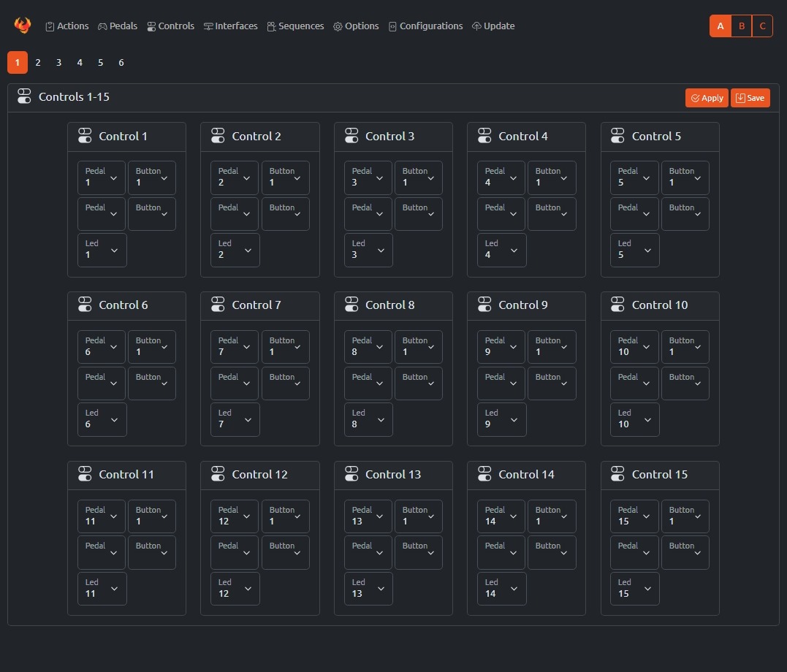The height and width of the screenshot is (672, 787).
Task: Switch to bank B
Action: tap(741, 26)
